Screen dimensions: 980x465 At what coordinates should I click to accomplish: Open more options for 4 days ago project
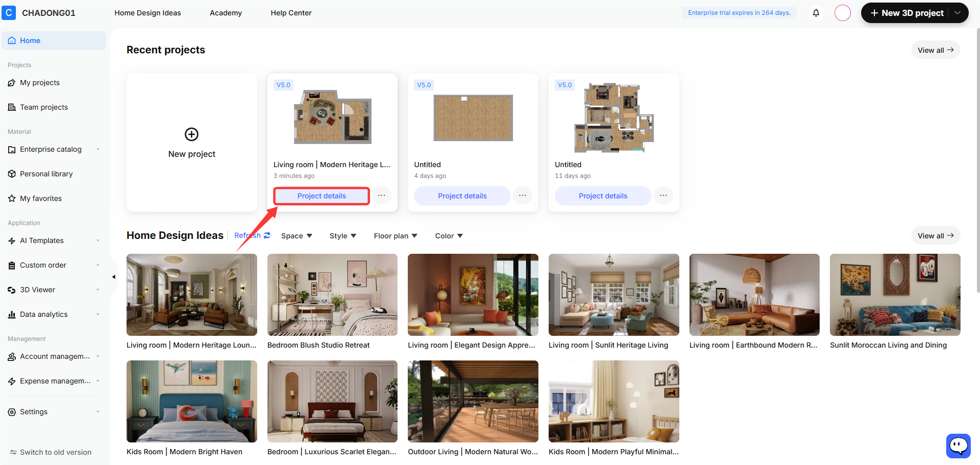pos(523,196)
